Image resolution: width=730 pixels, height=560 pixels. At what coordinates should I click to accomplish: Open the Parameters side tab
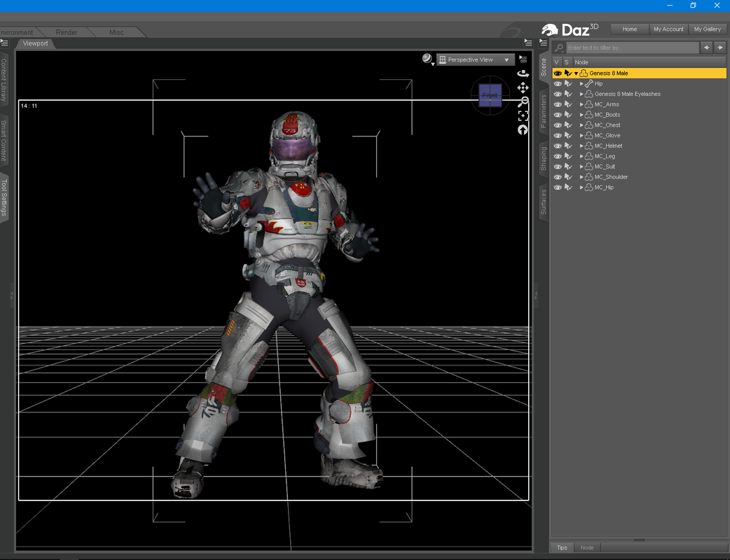544,111
